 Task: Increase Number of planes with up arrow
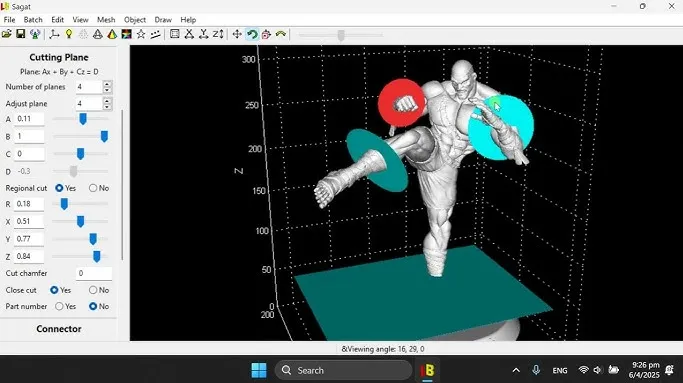[107, 84]
